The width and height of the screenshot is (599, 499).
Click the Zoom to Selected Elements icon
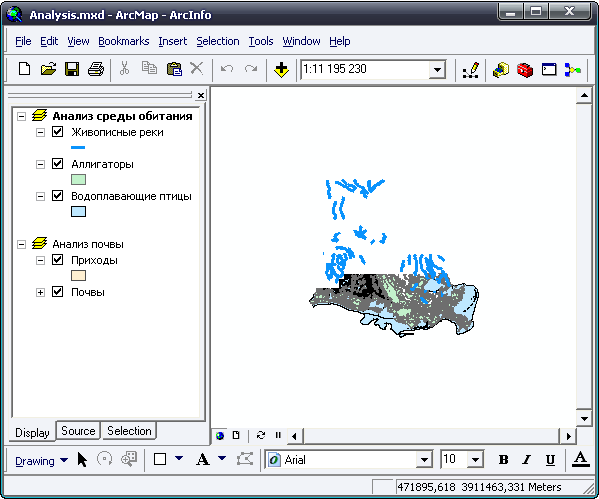(x=129, y=459)
